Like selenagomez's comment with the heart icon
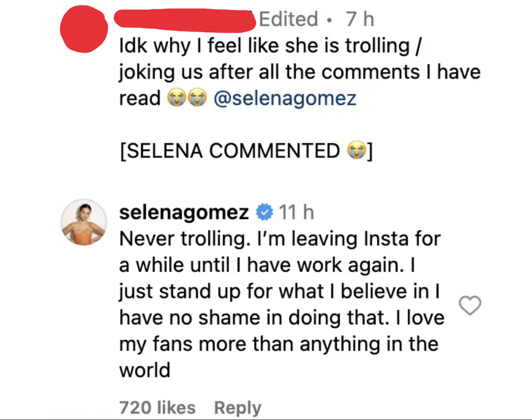 470,306
